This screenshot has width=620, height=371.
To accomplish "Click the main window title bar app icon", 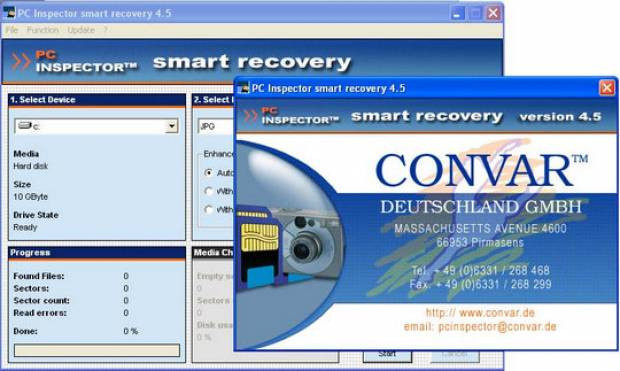I will coord(9,13).
